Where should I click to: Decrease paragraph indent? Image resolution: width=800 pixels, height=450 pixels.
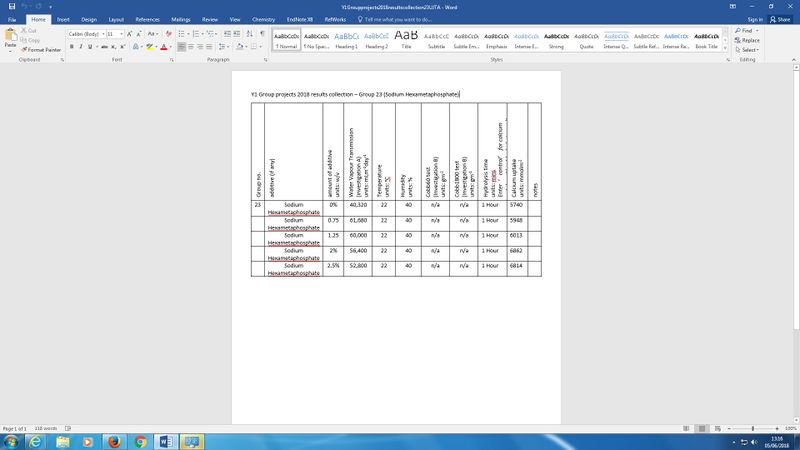point(228,34)
